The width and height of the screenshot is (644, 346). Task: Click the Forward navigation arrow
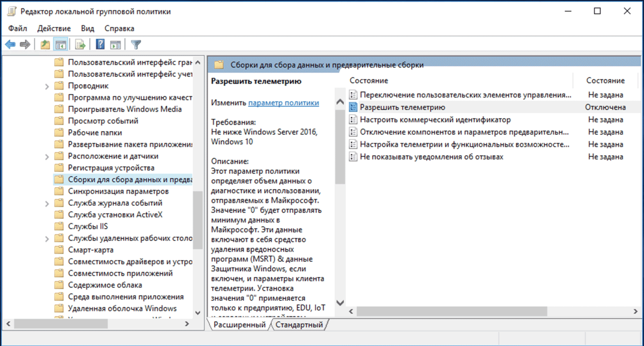pos(25,44)
